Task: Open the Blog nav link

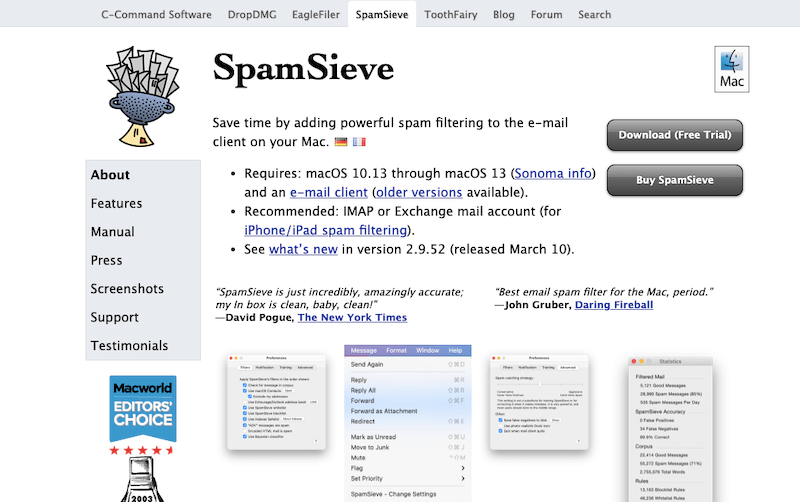Action: tap(504, 15)
